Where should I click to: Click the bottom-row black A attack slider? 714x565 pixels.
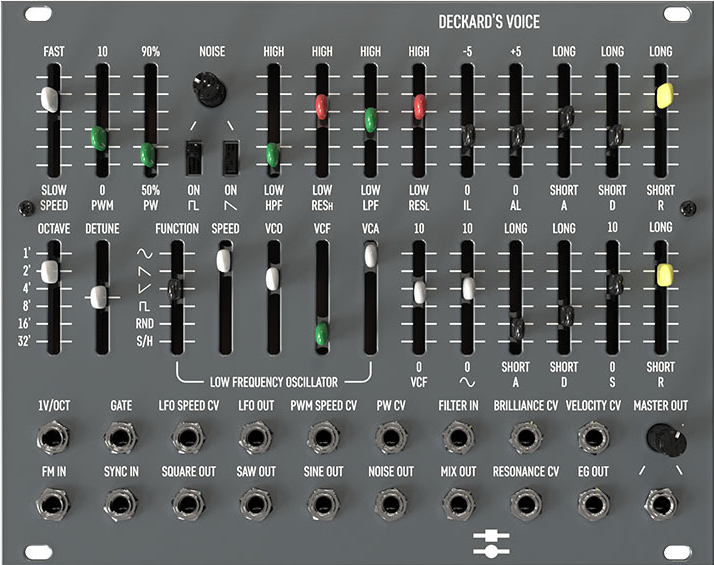click(x=518, y=329)
